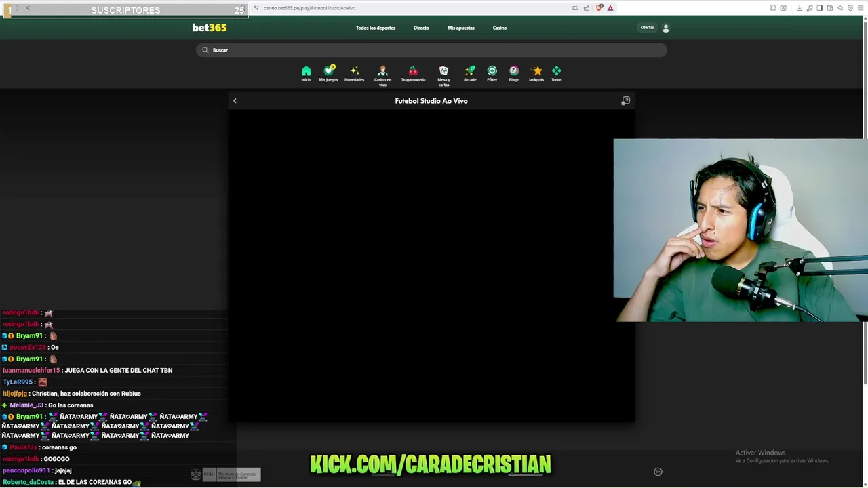
Task: Toggle the browser sidebar panel icon
Action: click(x=820, y=8)
